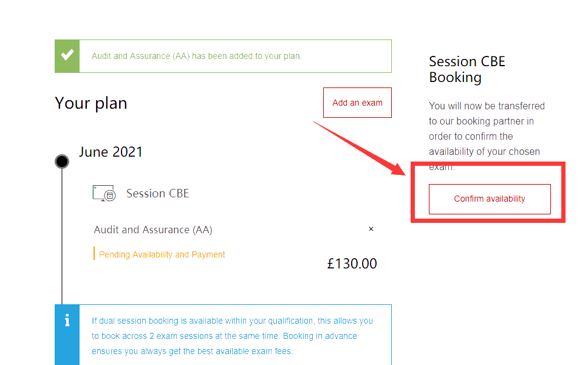
Task: Click the dual session booking info text
Action: (232, 336)
